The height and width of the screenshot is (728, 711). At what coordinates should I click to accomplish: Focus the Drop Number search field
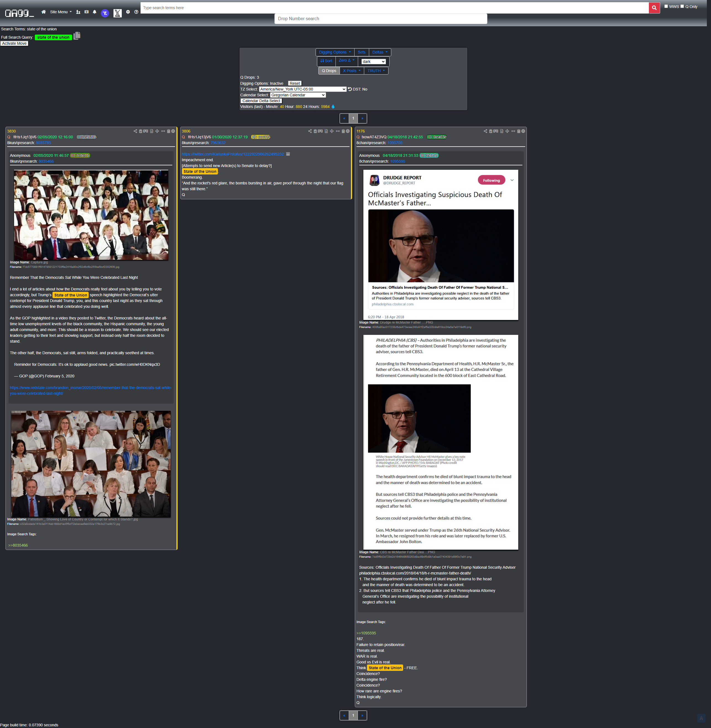click(380, 19)
